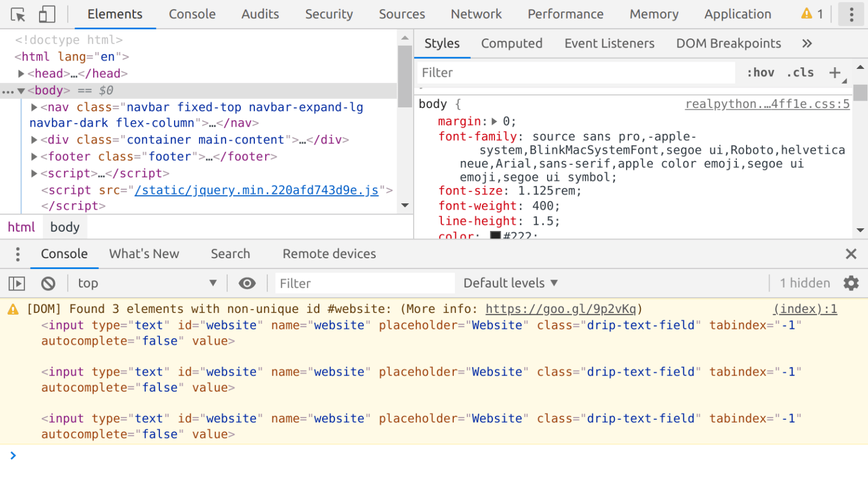Toggle the device toolbar mode
Image resolution: width=868 pixels, height=487 pixels.
46,14
